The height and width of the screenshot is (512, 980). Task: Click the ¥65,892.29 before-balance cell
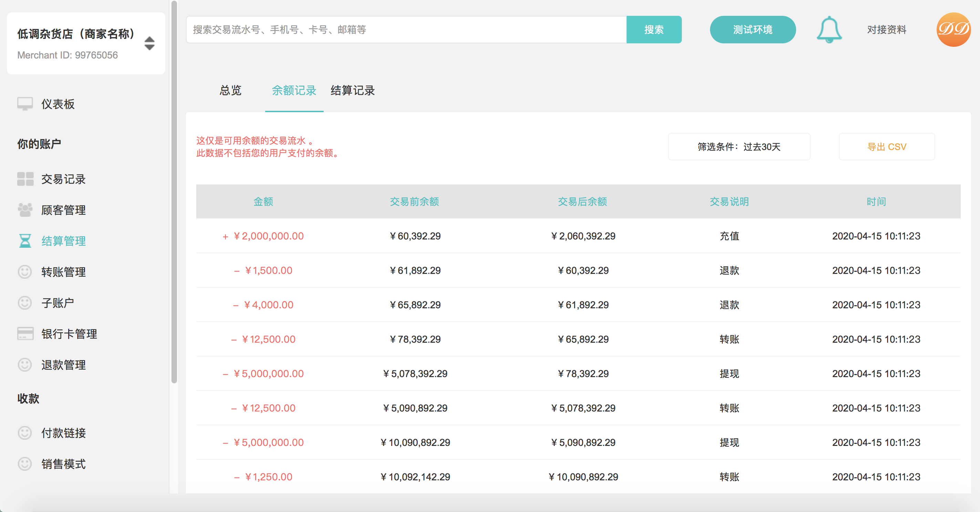415,305
